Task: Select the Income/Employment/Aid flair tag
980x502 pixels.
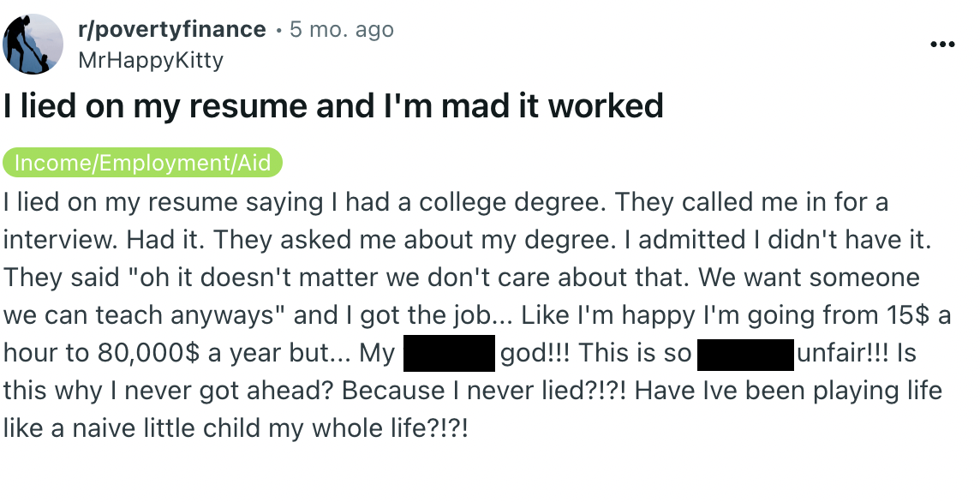Action: pyautogui.click(x=143, y=161)
